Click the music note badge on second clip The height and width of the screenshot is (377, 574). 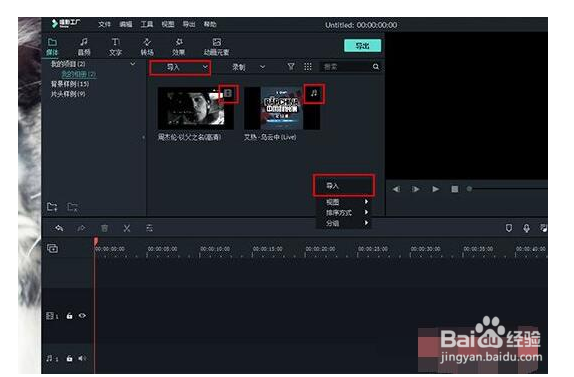314,93
